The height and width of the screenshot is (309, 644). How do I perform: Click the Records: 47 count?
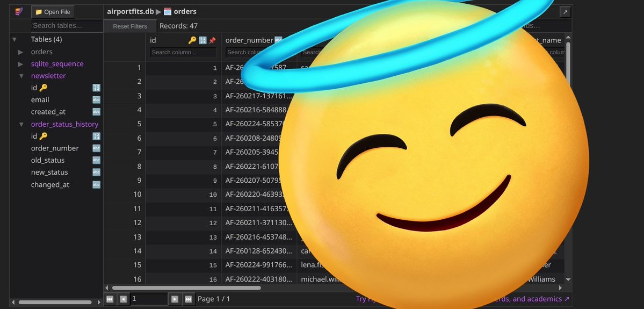point(179,26)
